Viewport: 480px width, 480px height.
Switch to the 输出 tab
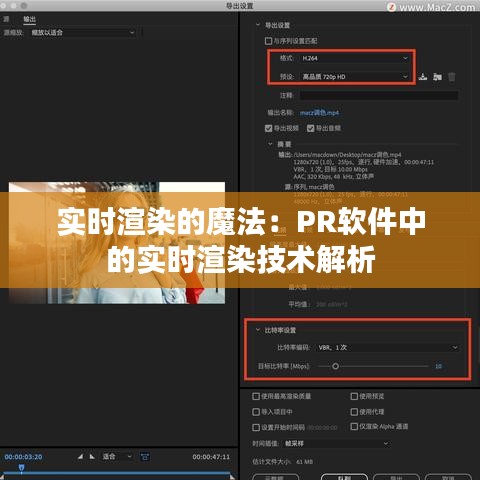pyautogui.click(x=29, y=19)
